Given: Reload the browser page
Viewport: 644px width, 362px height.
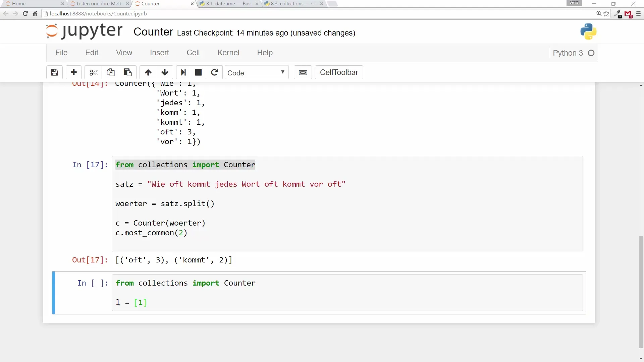Looking at the screenshot, I should pyautogui.click(x=25, y=14).
